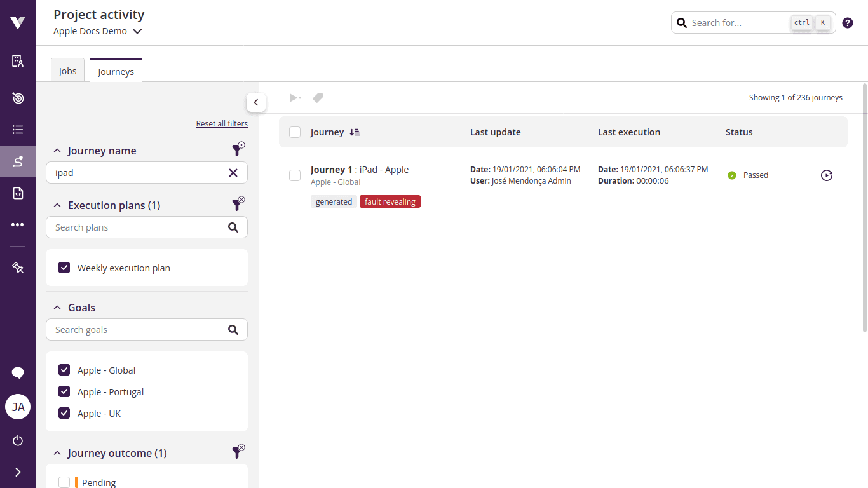Screen dimensions: 868x488
Task: Switch to the Jobs tab
Action: [68, 71]
